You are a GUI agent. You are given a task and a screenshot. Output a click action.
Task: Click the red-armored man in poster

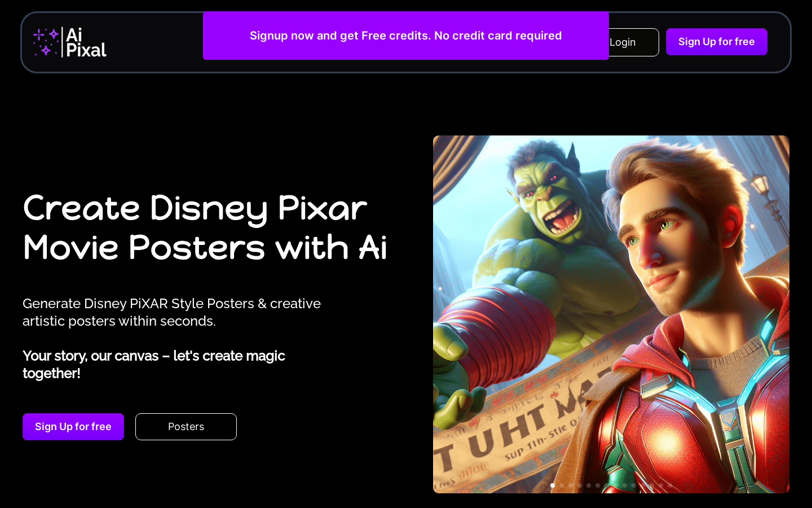coord(694,316)
